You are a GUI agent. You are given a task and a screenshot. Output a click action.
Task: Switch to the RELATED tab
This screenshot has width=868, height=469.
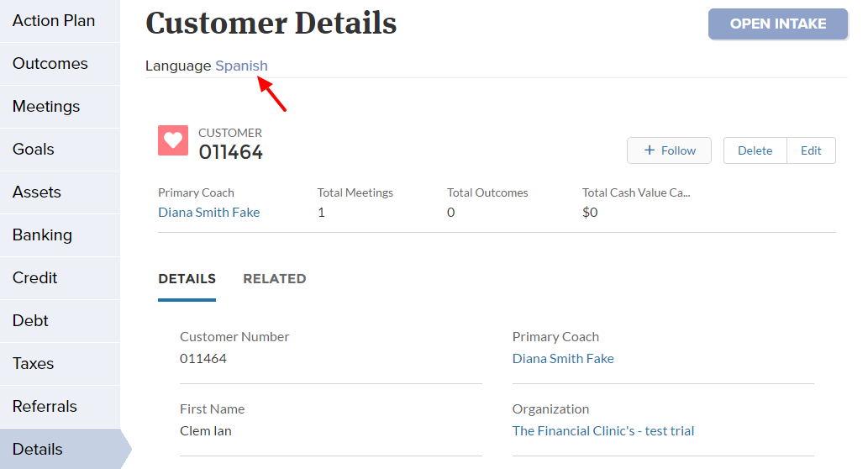pyautogui.click(x=275, y=278)
